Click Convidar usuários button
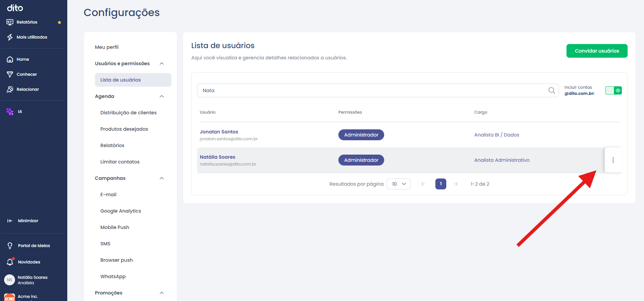This screenshot has height=301, width=644. pos(597,51)
